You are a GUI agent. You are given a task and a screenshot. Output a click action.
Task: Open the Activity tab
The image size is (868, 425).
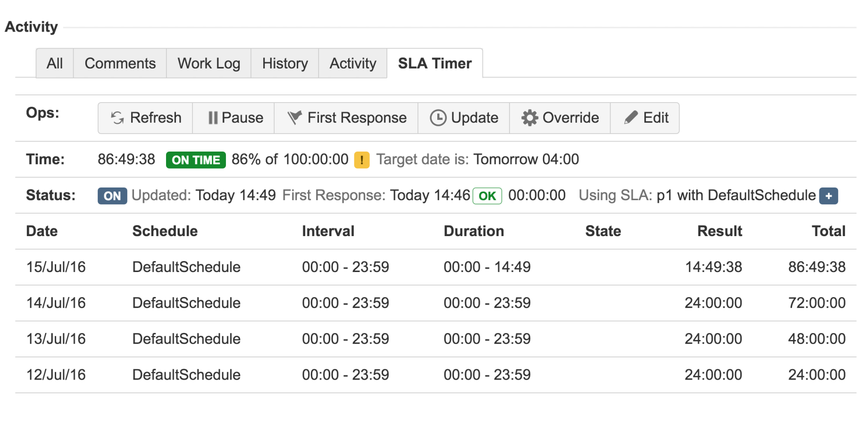[353, 63]
